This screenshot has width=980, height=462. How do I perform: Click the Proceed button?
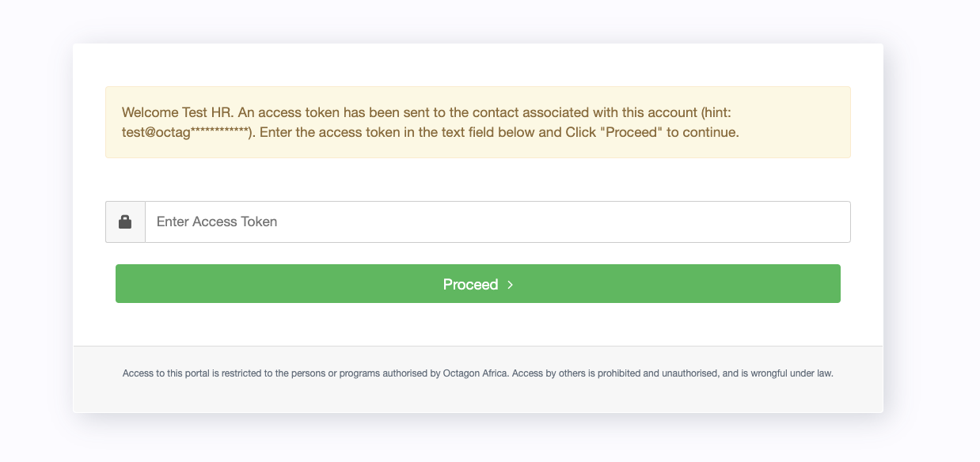coord(478,283)
